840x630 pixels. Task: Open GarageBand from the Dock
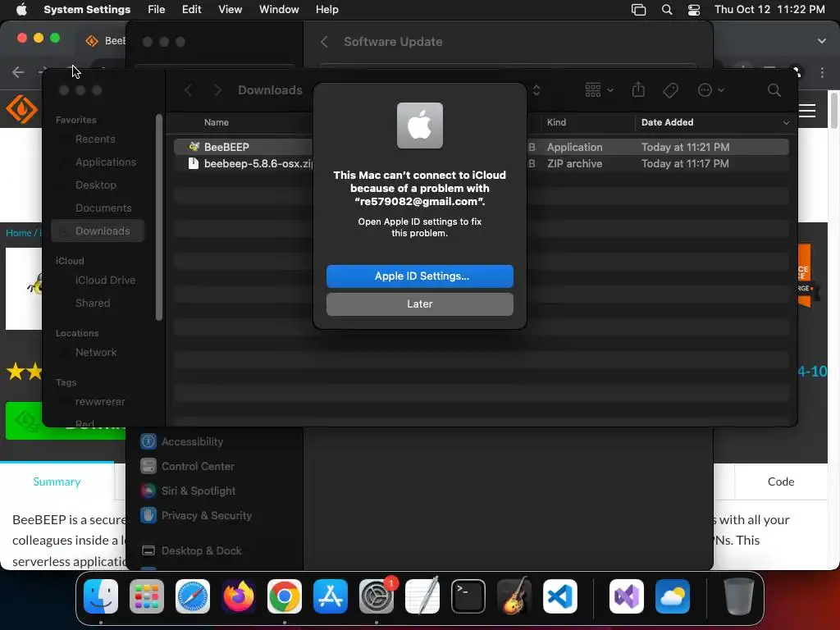tap(514, 596)
